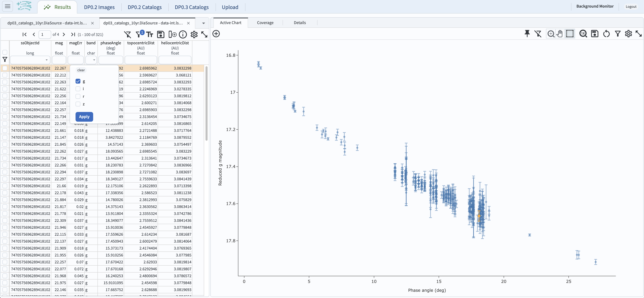Switch to the Results tab
Image resolution: width=644 pixels, height=298 pixels.
point(58,7)
